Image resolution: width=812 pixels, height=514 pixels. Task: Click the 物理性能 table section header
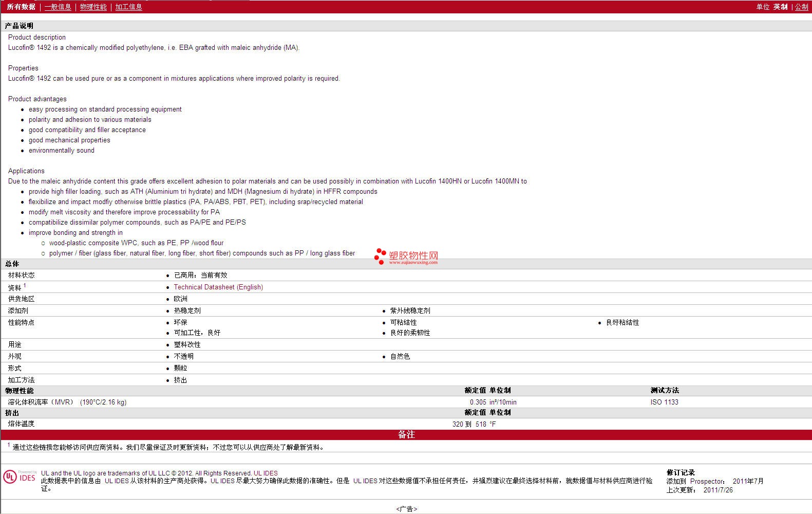click(19, 391)
